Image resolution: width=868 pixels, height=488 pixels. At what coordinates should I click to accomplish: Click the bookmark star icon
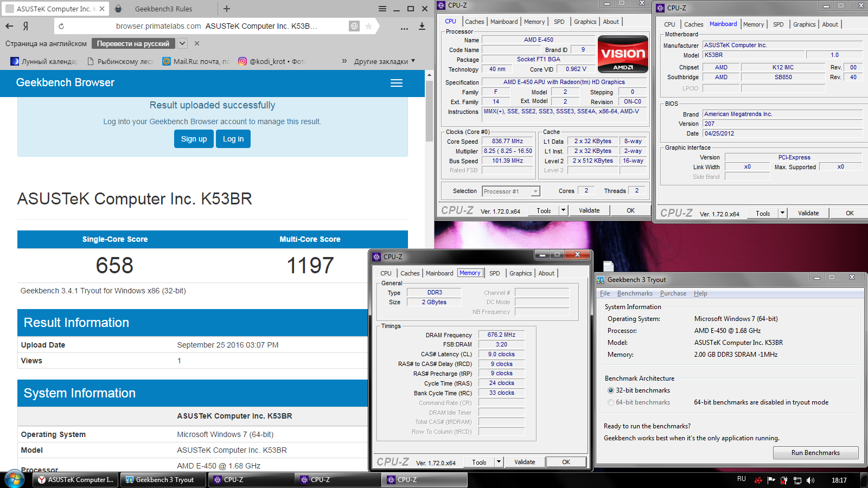click(368, 26)
